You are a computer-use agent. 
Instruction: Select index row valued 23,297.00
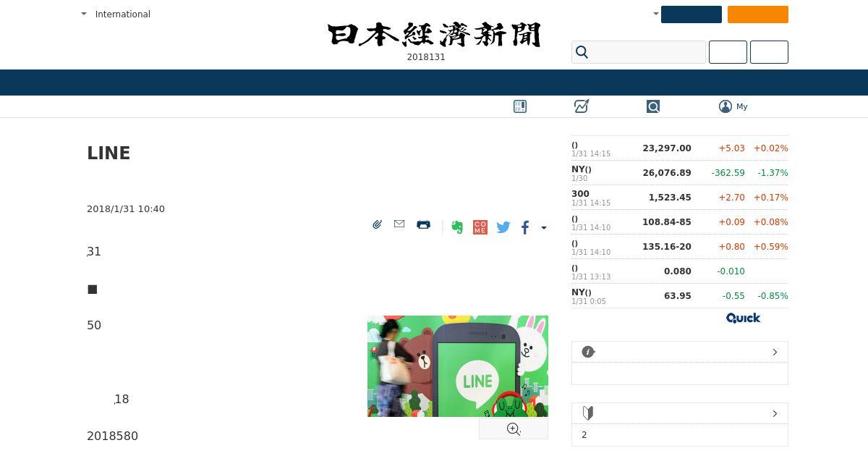point(680,148)
